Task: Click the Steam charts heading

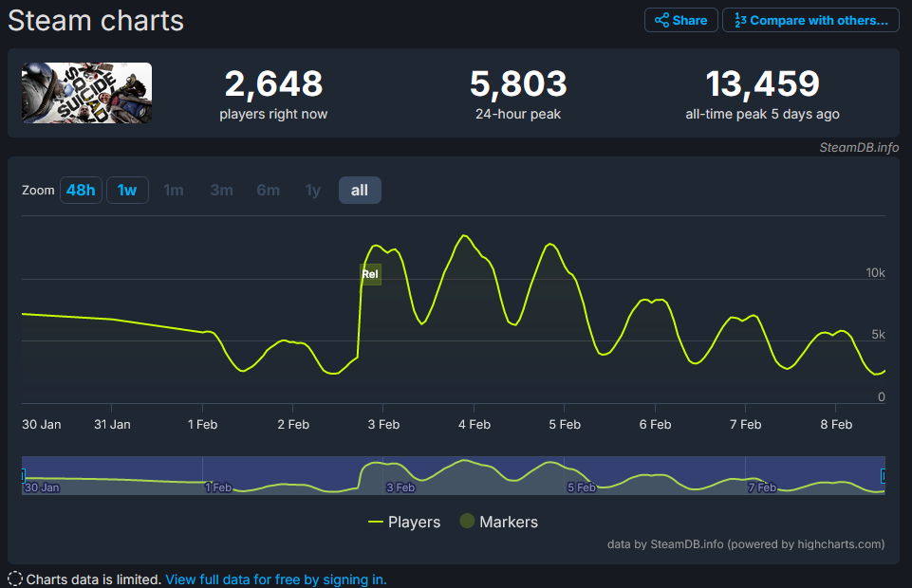Action: point(96,20)
